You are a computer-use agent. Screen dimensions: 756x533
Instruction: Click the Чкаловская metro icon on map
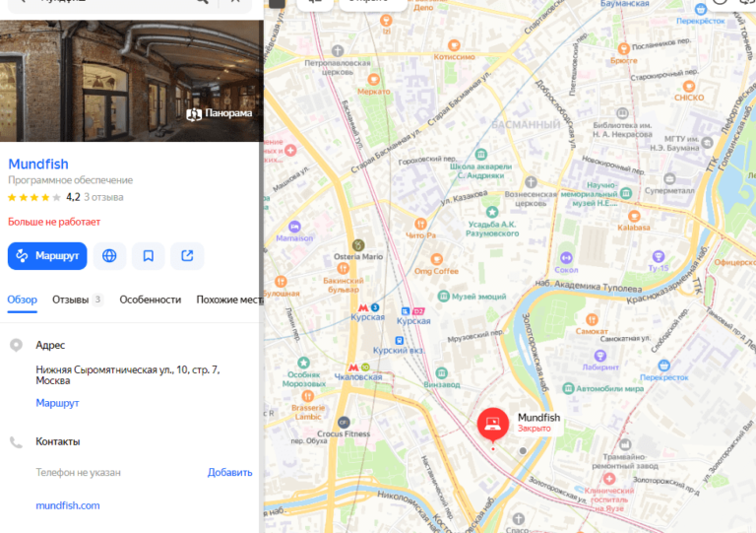click(x=364, y=365)
